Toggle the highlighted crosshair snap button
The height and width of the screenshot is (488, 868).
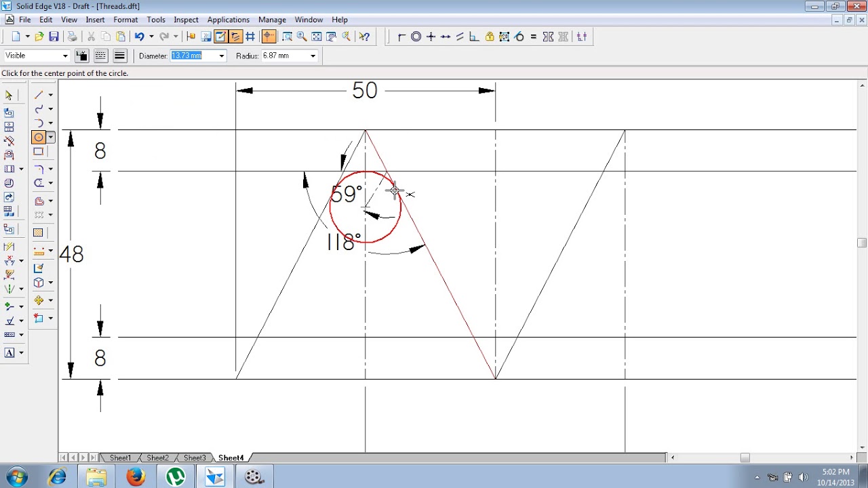[x=269, y=37]
